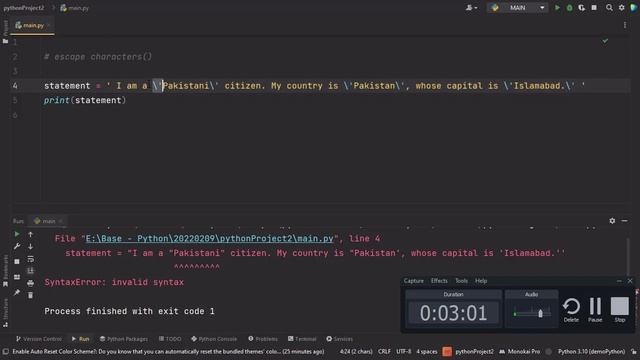Pin the Run tab with the pin icon
This screenshot has height=360, width=640.
click(17, 292)
